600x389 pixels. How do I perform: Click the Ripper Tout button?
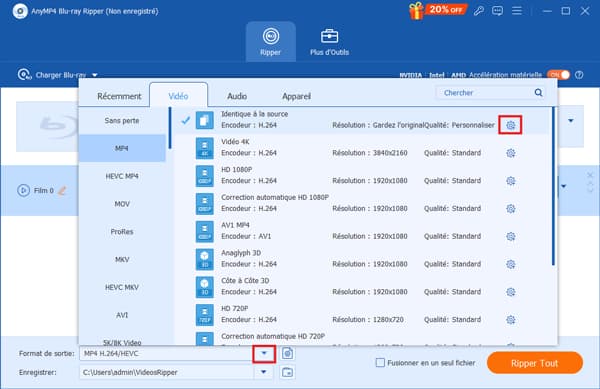tap(535, 363)
